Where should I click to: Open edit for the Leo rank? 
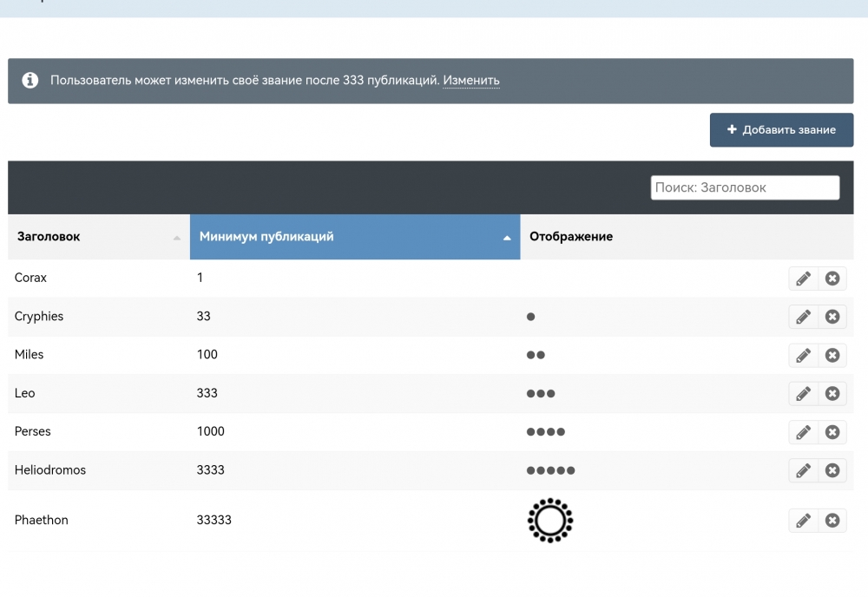[803, 393]
